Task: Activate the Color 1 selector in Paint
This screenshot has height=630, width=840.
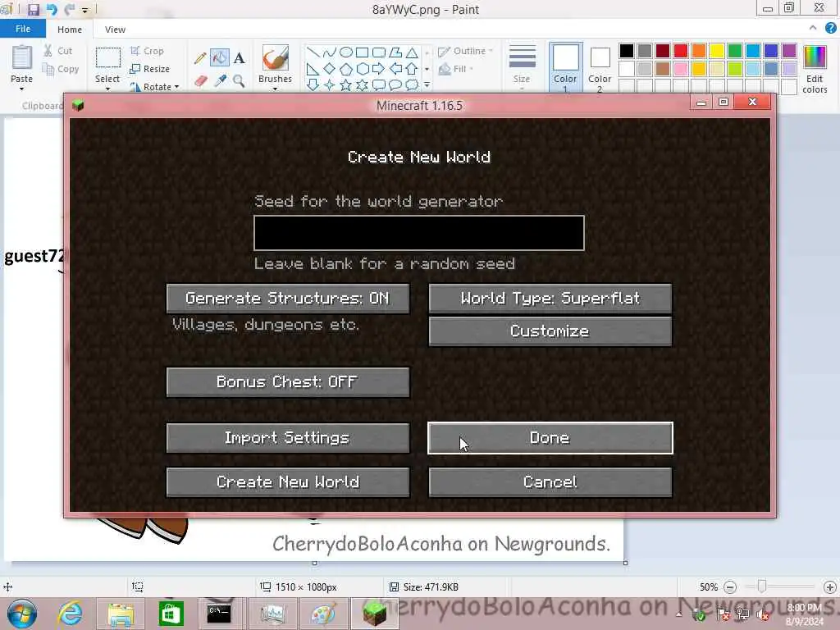Action: pyautogui.click(x=565, y=67)
